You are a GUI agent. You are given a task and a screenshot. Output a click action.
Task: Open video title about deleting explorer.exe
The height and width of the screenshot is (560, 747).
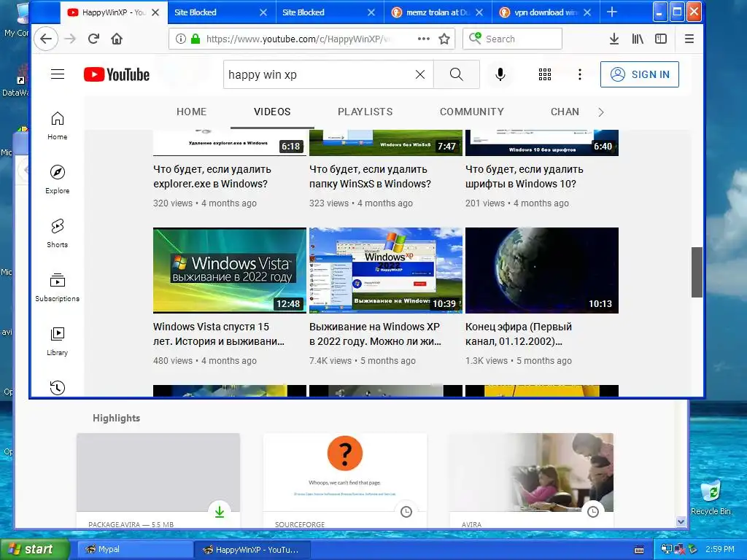point(212,176)
